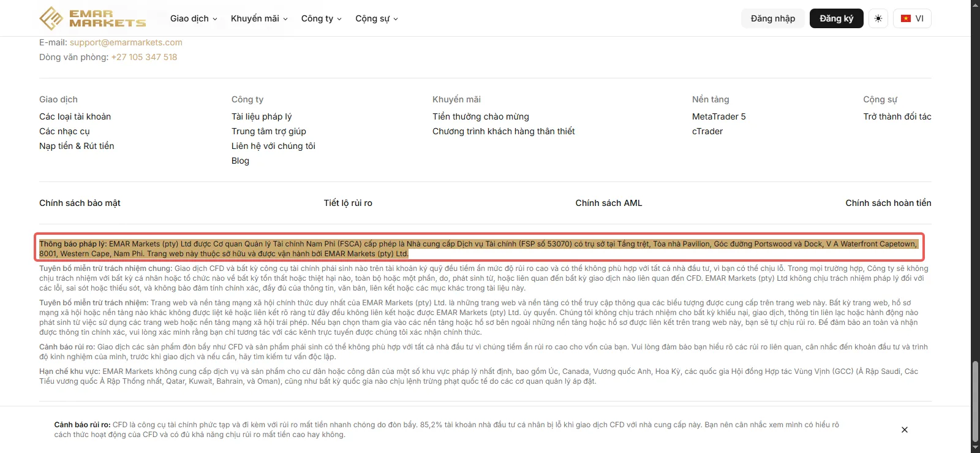The width and height of the screenshot is (980, 453).
Task: Expand the Khuyến mãi menu
Action: tap(259, 18)
